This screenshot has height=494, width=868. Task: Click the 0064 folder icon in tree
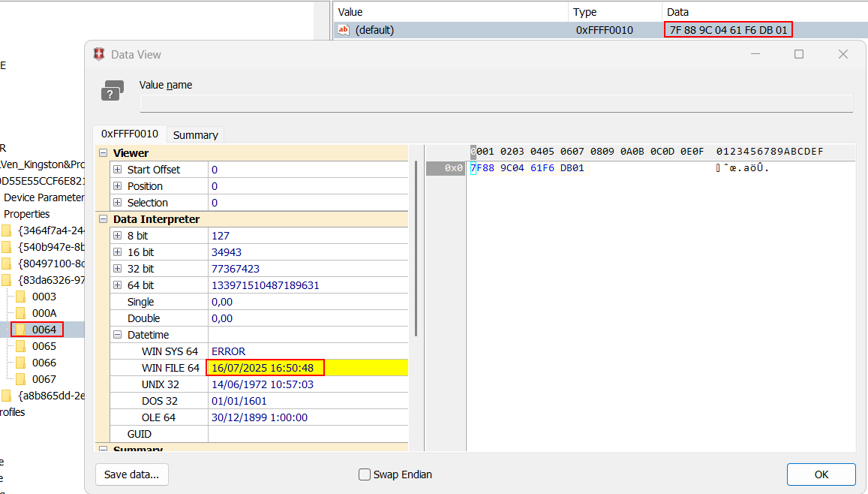(20, 330)
